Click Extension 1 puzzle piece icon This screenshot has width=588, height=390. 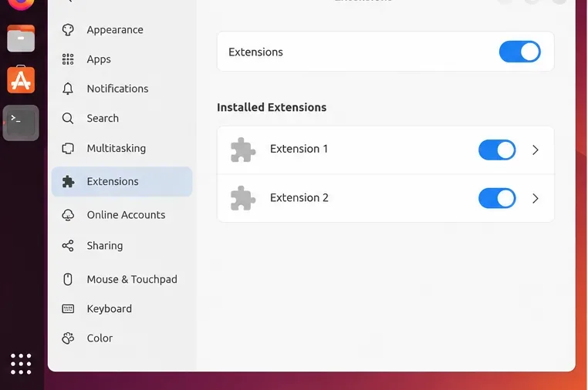click(x=243, y=150)
